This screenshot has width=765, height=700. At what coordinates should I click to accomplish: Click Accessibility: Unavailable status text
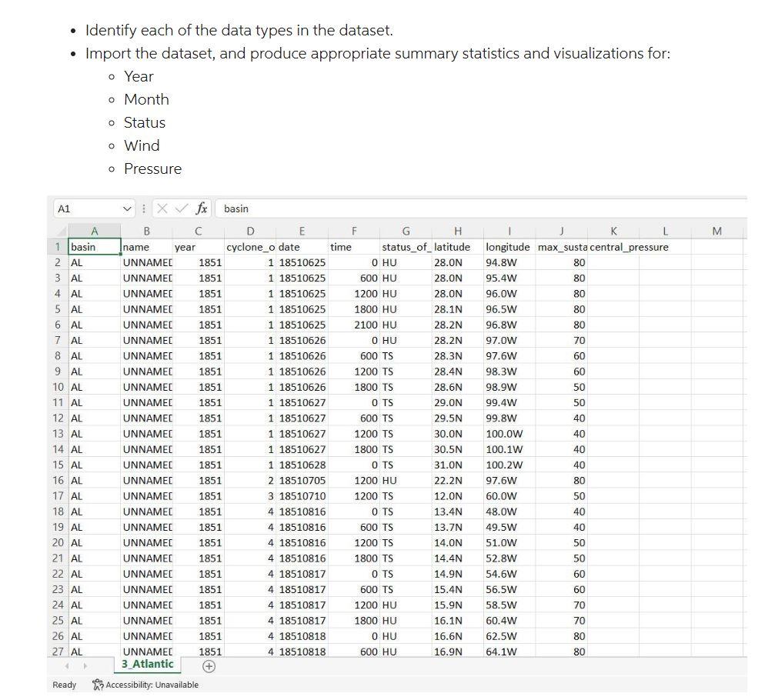pyautogui.click(x=152, y=685)
